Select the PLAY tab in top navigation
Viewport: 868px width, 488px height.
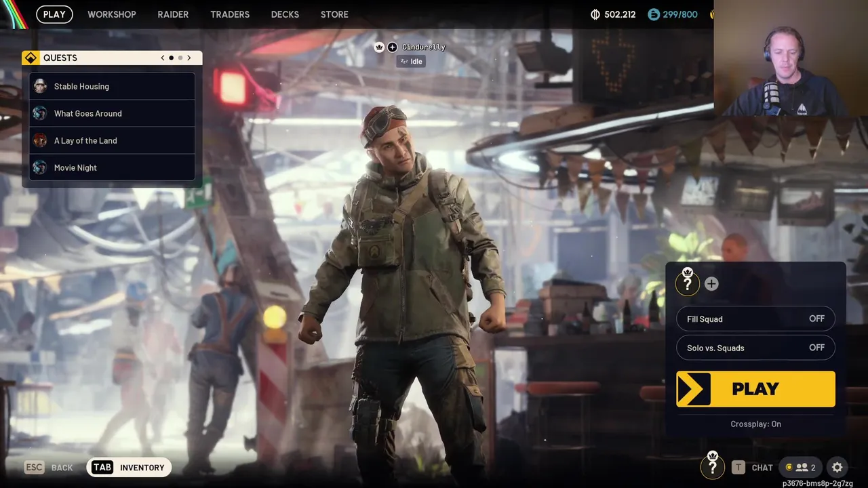pos(54,14)
